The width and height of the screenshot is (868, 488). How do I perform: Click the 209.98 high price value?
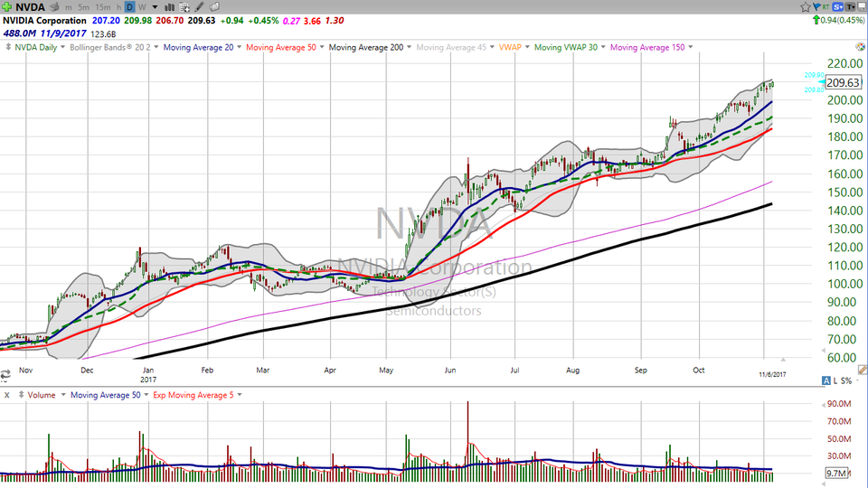coord(137,21)
